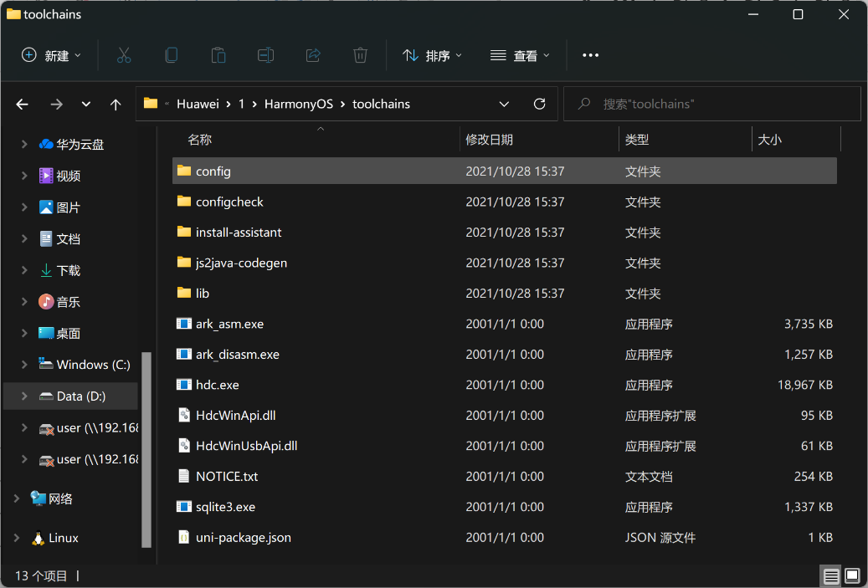The height and width of the screenshot is (588, 868).
Task: Sort by 修改日期 date column header
Action: tap(490, 140)
